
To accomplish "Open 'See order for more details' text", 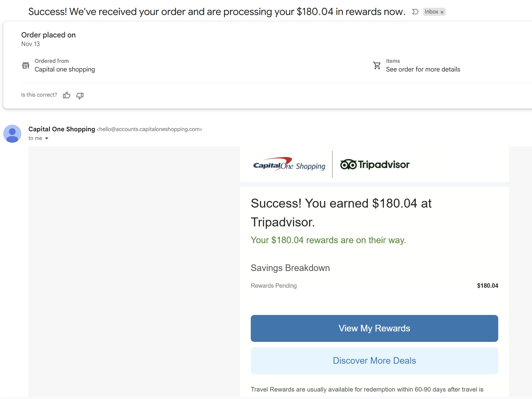I will pyautogui.click(x=423, y=69).
